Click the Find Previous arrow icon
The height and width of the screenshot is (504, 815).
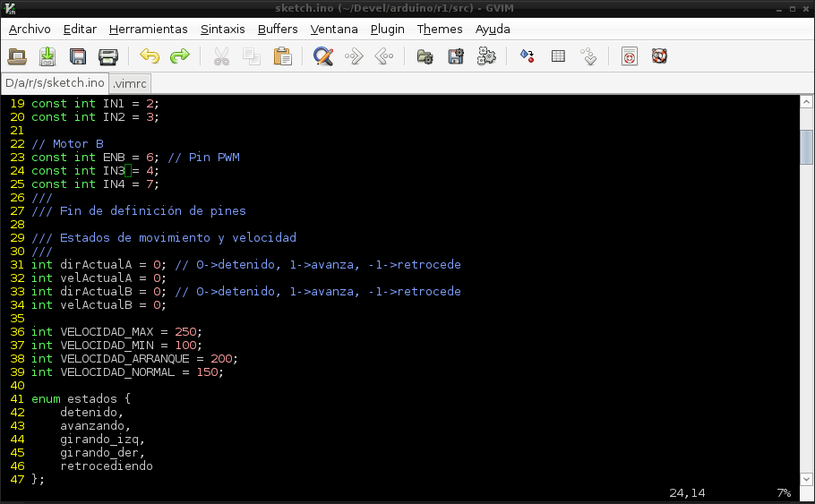tap(384, 56)
